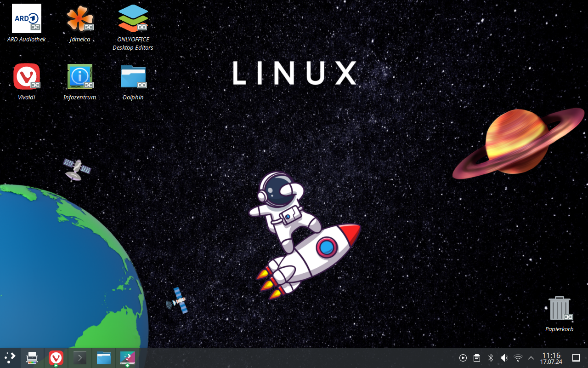588x368 pixels.
Task: Open the Wi-Fi network tray icon
Action: (518, 358)
